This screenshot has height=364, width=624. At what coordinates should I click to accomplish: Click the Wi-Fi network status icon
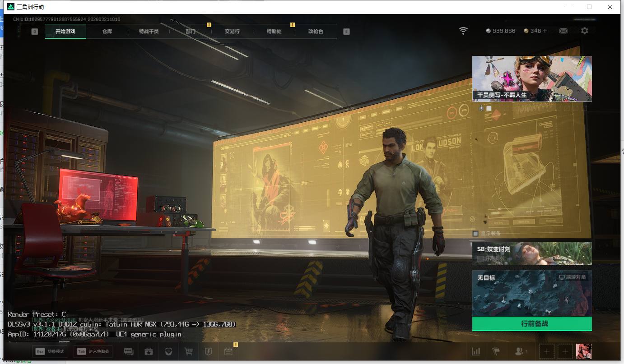coord(463,31)
